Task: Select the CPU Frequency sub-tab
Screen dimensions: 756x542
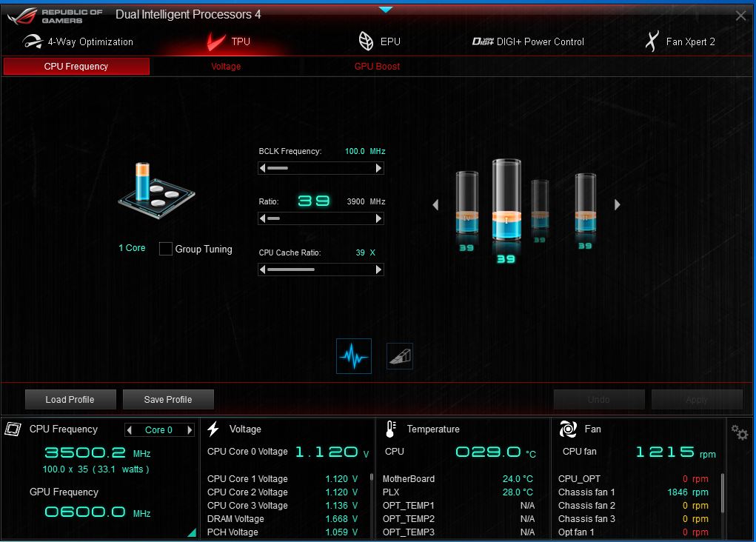Action: 76,67
